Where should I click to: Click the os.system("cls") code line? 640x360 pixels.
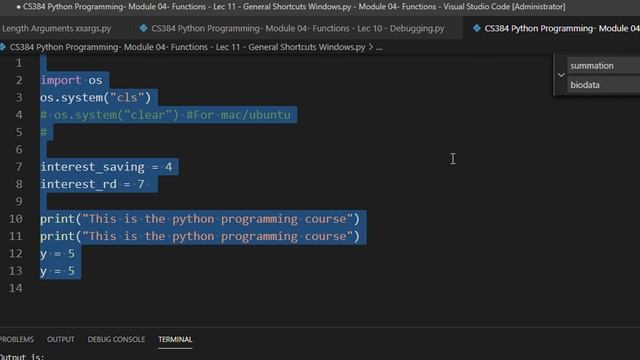click(x=96, y=98)
